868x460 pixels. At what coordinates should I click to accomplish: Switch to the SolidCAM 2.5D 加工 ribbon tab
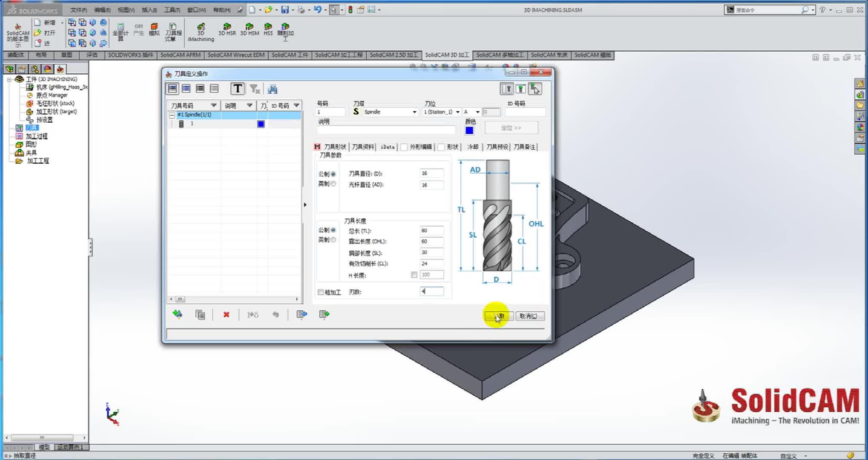pos(394,55)
